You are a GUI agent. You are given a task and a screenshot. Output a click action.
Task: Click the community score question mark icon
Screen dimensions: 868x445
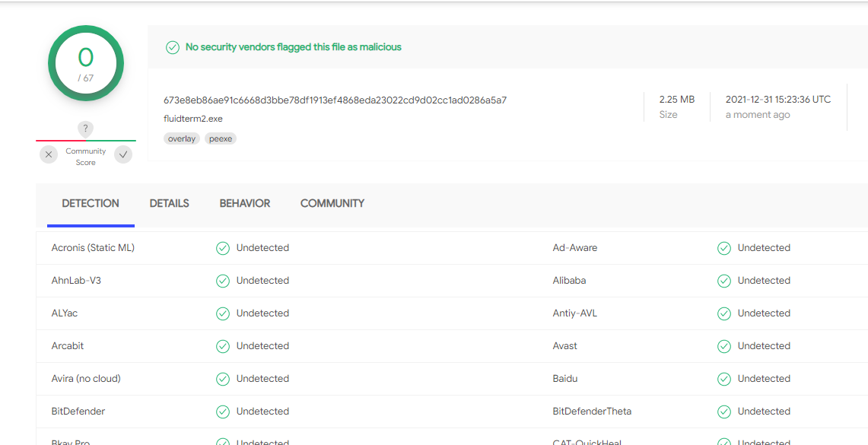86,129
